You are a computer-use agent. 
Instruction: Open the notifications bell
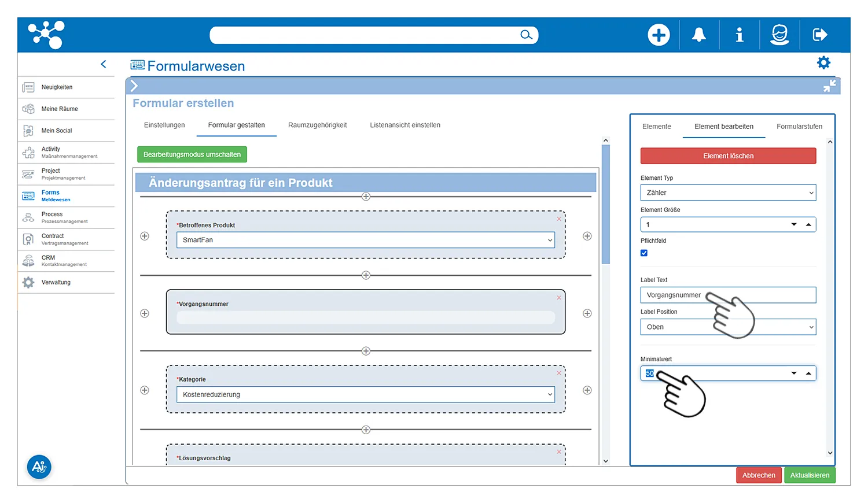(x=699, y=35)
